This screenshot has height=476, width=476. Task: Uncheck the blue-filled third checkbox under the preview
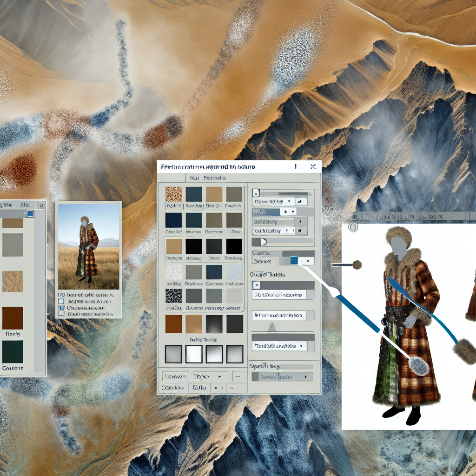click(60, 307)
